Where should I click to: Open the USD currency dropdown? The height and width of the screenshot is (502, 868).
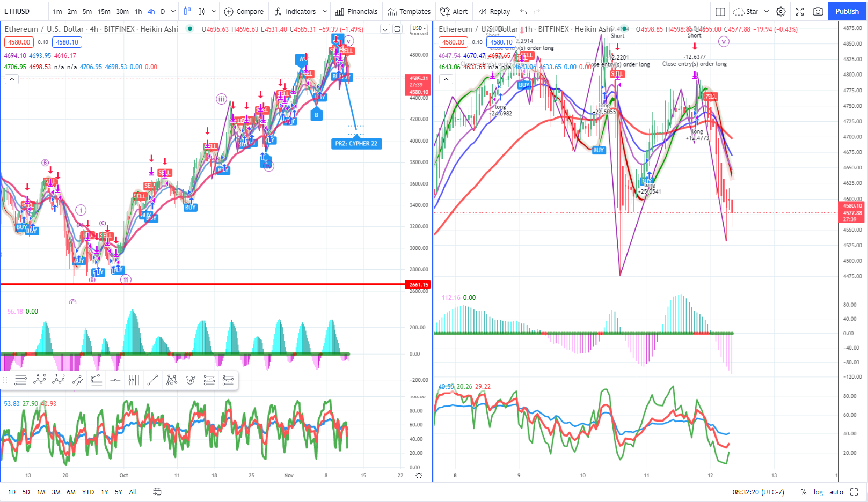coord(419,28)
